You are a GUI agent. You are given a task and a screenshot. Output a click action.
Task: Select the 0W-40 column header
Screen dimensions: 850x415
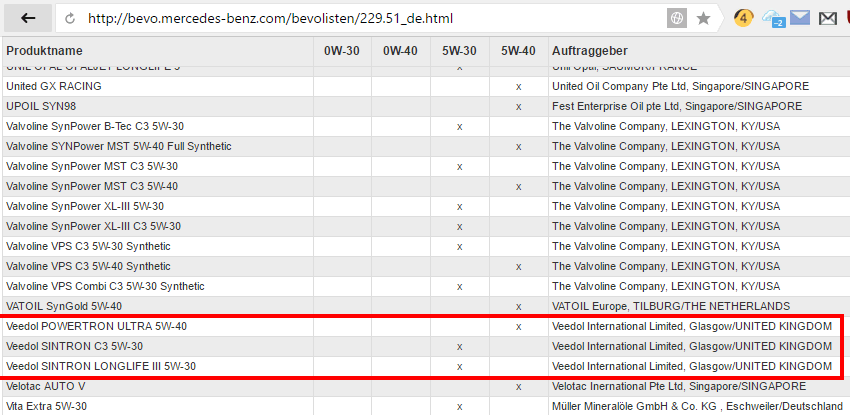click(x=400, y=51)
